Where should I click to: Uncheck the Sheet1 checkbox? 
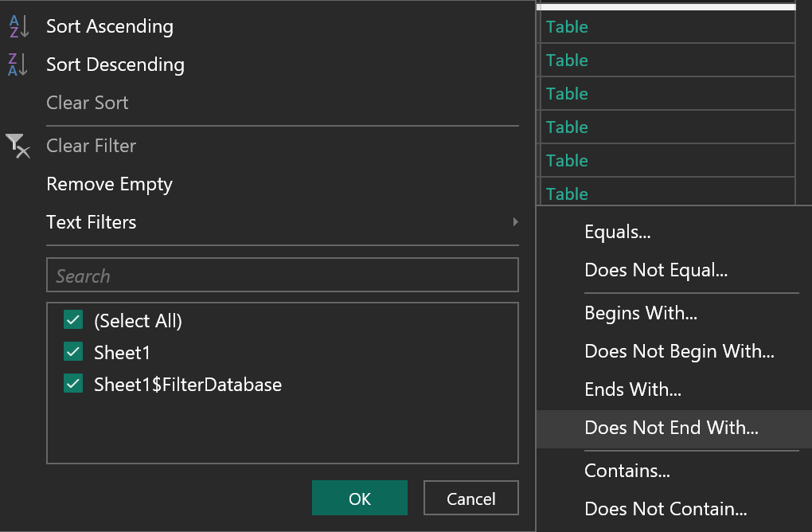(73, 352)
